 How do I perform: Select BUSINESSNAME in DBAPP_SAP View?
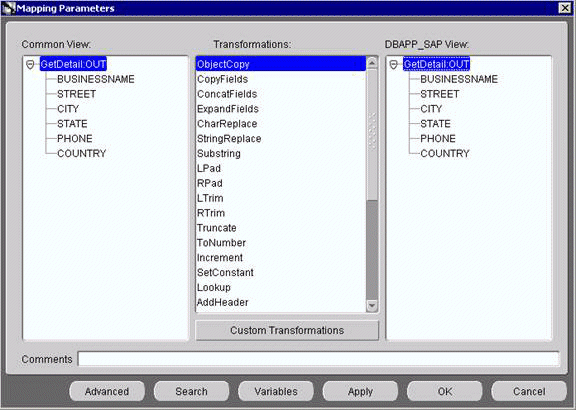pos(459,79)
